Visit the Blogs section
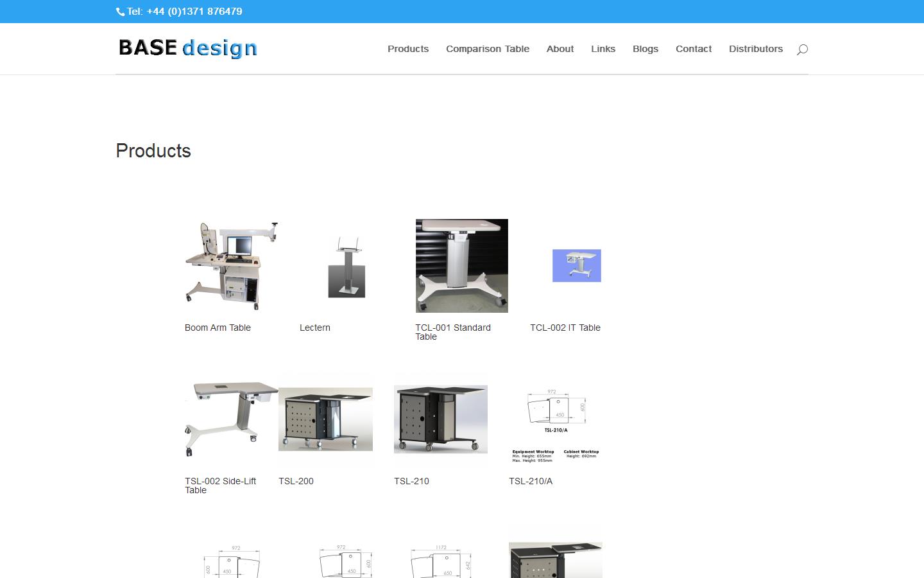 click(645, 49)
